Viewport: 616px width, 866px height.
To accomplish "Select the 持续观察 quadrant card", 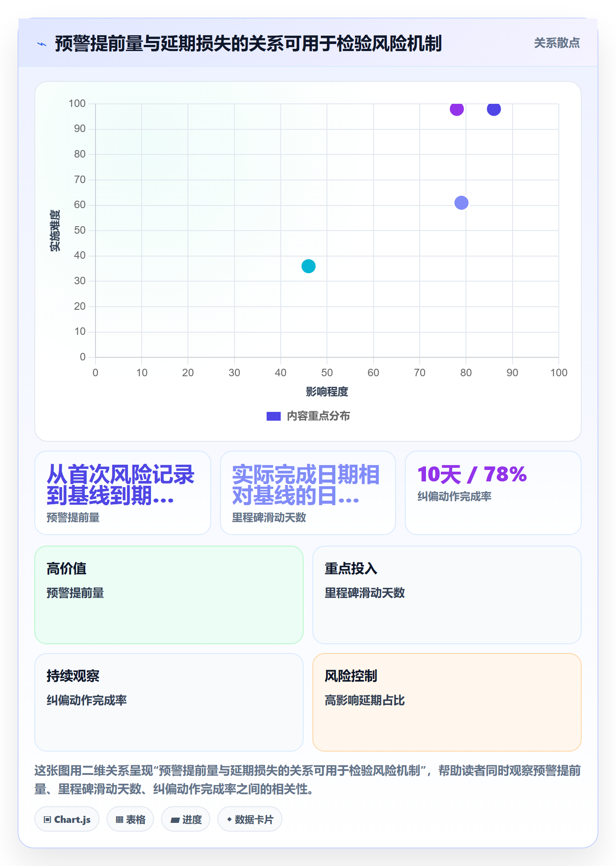I will pyautogui.click(x=169, y=702).
